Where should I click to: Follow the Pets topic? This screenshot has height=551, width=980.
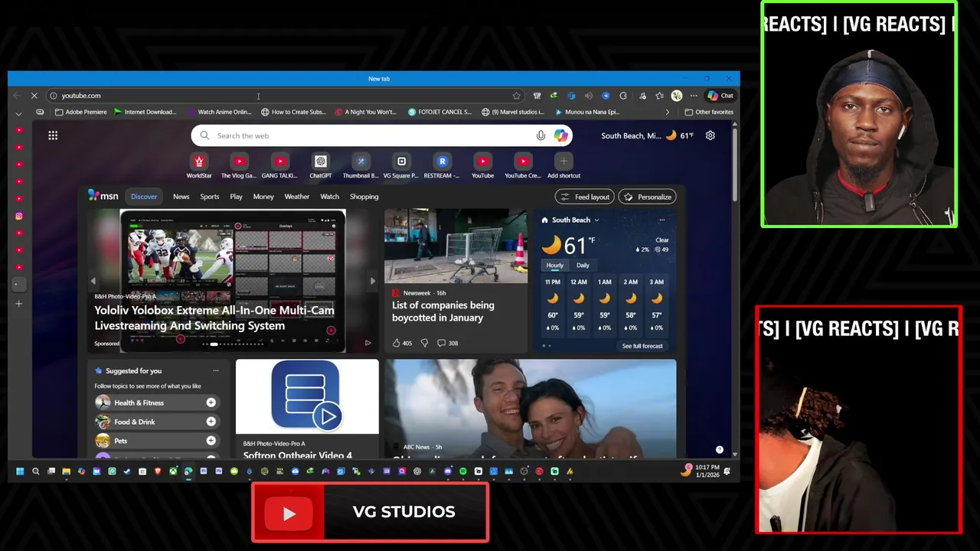211,441
